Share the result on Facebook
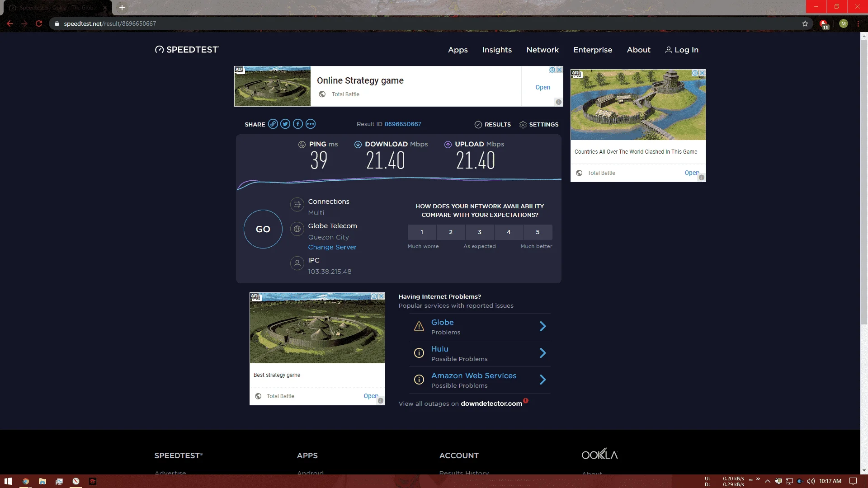This screenshot has width=868, height=488. click(298, 124)
